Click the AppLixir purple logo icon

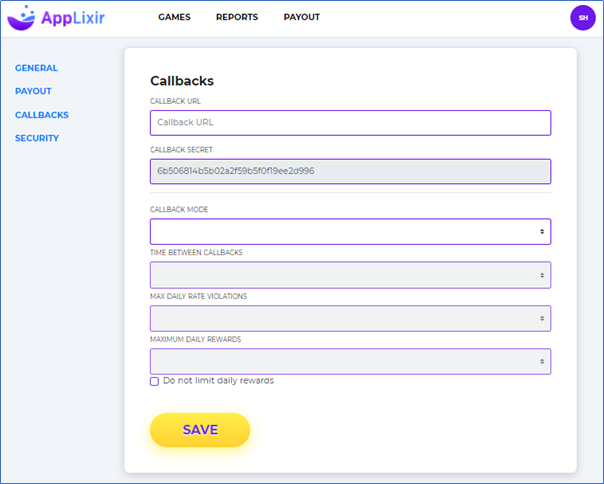22,17
